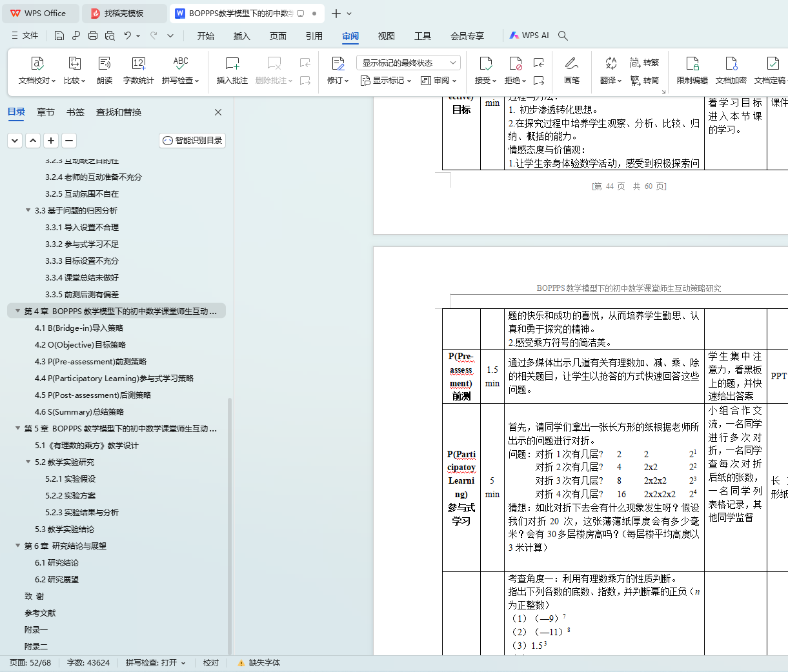Click the 比较 compare documents icon
The width and height of the screenshot is (788, 672).
pyautogui.click(x=74, y=63)
